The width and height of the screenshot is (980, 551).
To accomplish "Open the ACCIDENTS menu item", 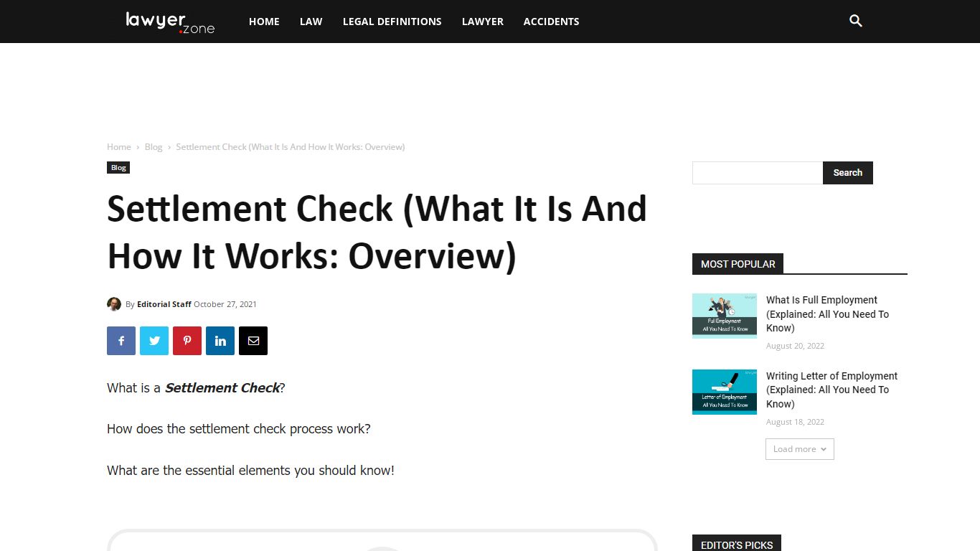I will 551,22.
